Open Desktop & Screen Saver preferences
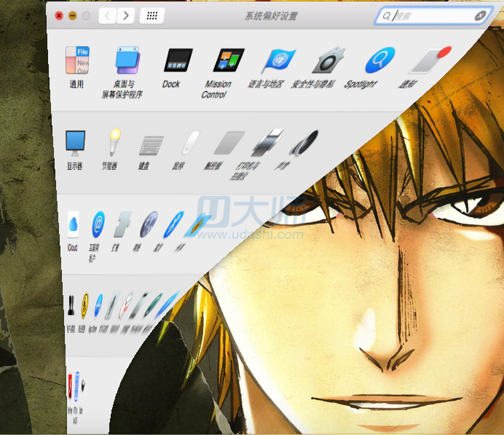Viewport: 504px width, 435px height. click(x=123, y=62)
